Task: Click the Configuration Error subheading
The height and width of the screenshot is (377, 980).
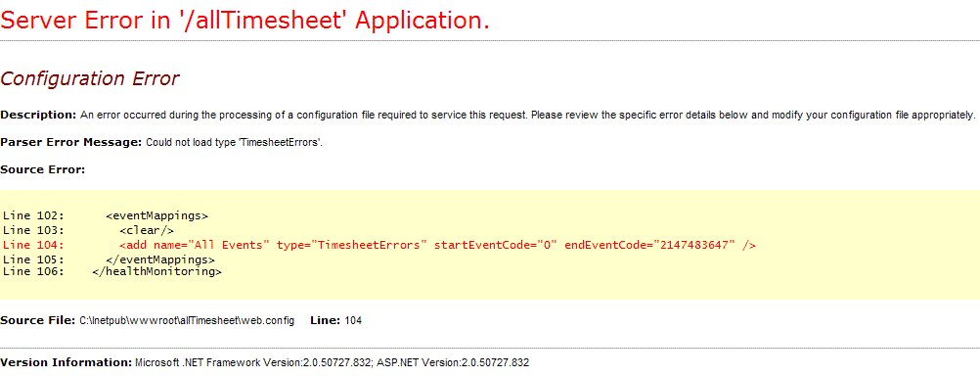Action: [x=90, y=78]
